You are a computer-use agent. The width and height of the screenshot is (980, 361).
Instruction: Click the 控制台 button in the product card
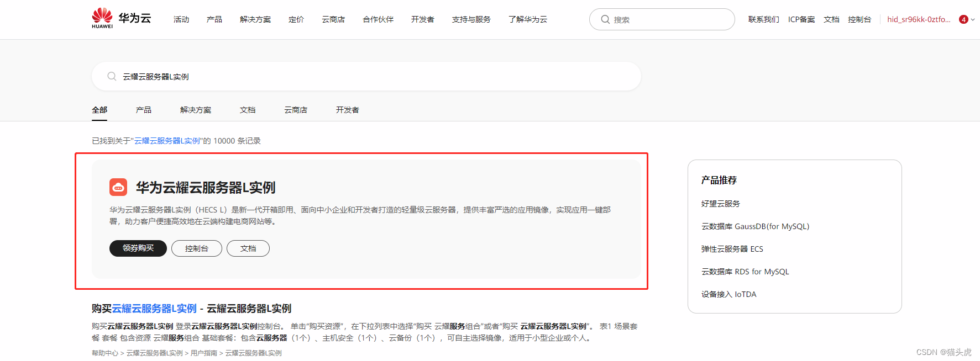tap(197, 248)
